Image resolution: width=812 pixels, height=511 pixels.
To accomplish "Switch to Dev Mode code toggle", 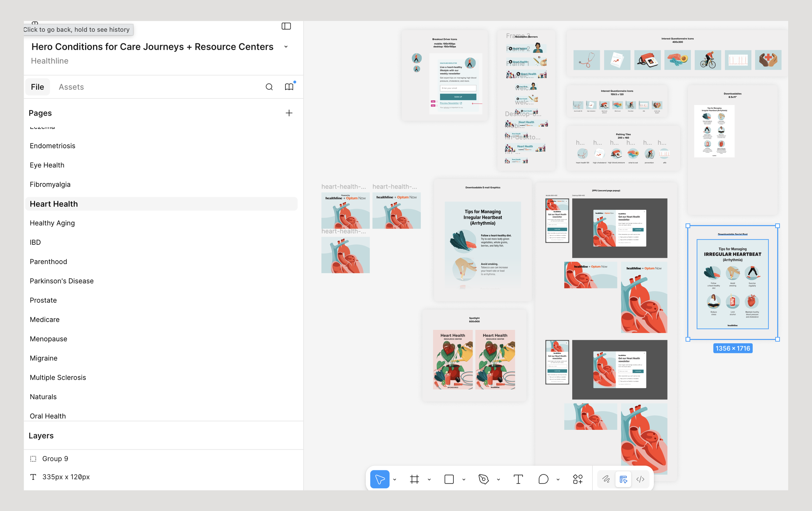I will 640,479.
